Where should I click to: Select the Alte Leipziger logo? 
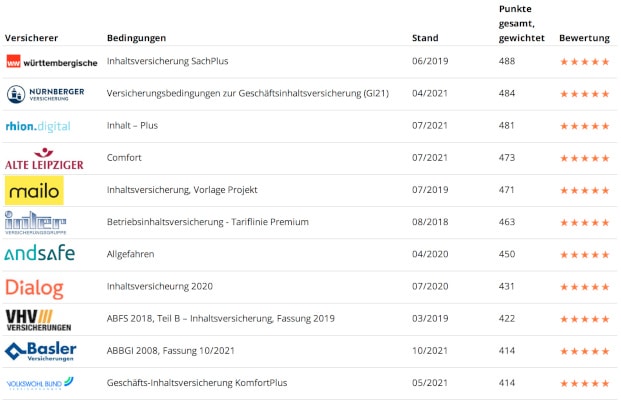[x=44, y=158]
